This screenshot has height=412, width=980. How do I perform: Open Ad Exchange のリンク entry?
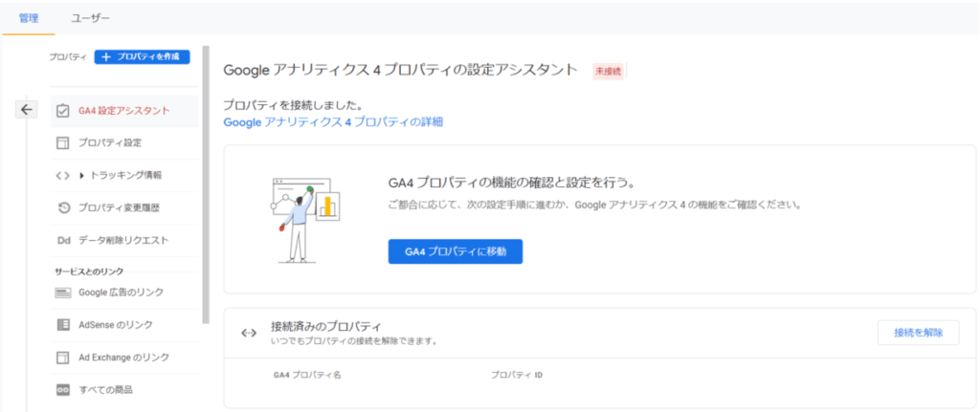tap(124, 358)
